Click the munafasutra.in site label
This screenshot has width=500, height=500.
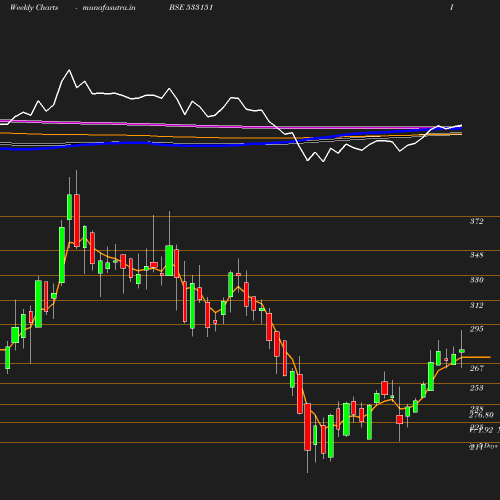(109, 8)
